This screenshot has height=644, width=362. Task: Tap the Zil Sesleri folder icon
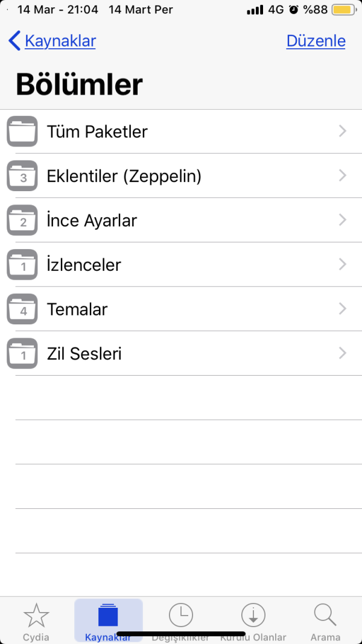click(x=22, y=353)
